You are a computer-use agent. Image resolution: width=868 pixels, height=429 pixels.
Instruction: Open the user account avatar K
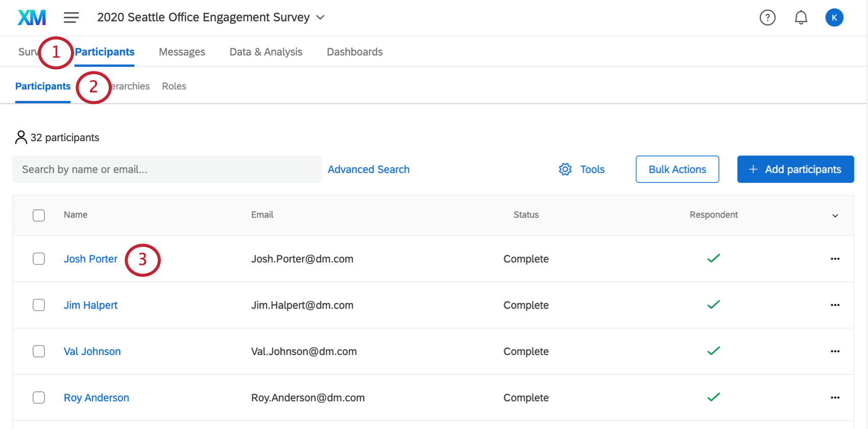point(834,17)
